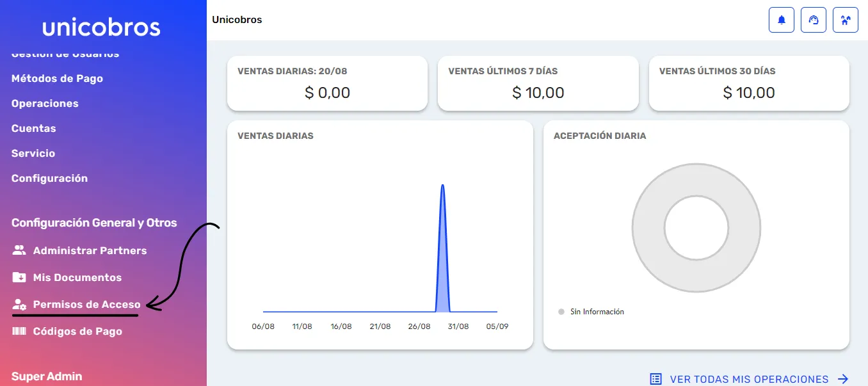The image size is (868, 386).
Task: Click the Configuración General y Otros heading
Action: pos(94,223)
